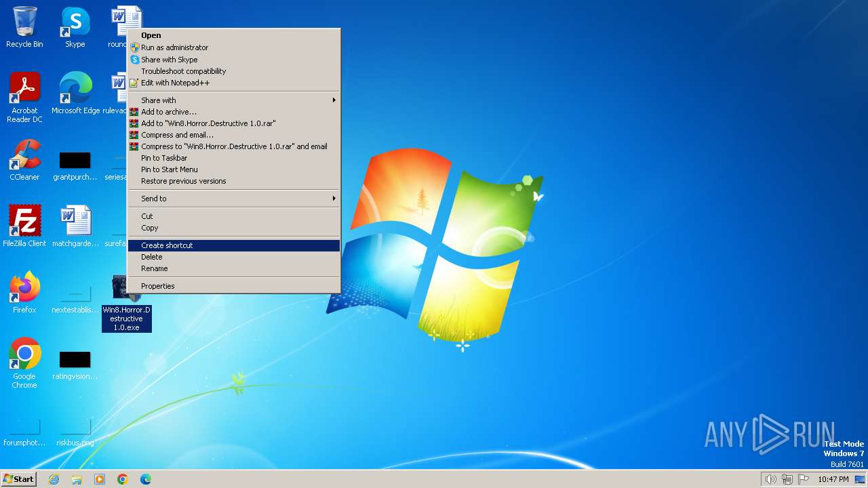Select the Google Chrome desktop shortcut
The image size is (868, 488).
point(24,363)
